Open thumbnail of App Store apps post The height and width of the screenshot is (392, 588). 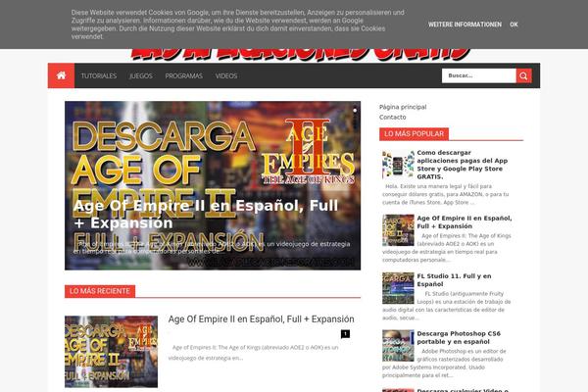point(398,165)
